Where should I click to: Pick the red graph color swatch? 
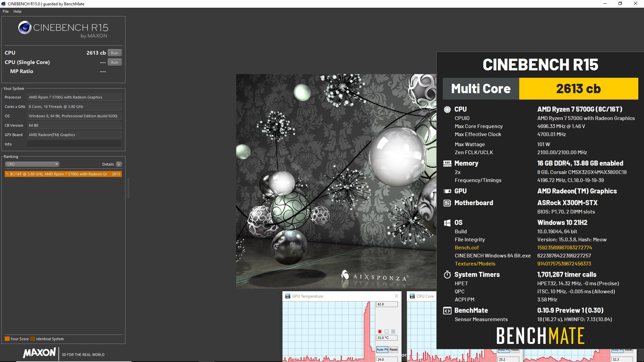[x=380, y=331]
